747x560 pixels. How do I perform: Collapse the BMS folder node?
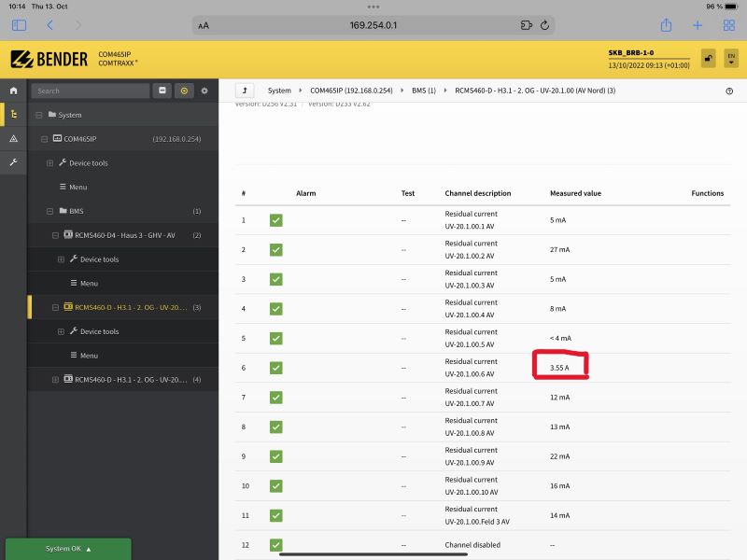49,211
